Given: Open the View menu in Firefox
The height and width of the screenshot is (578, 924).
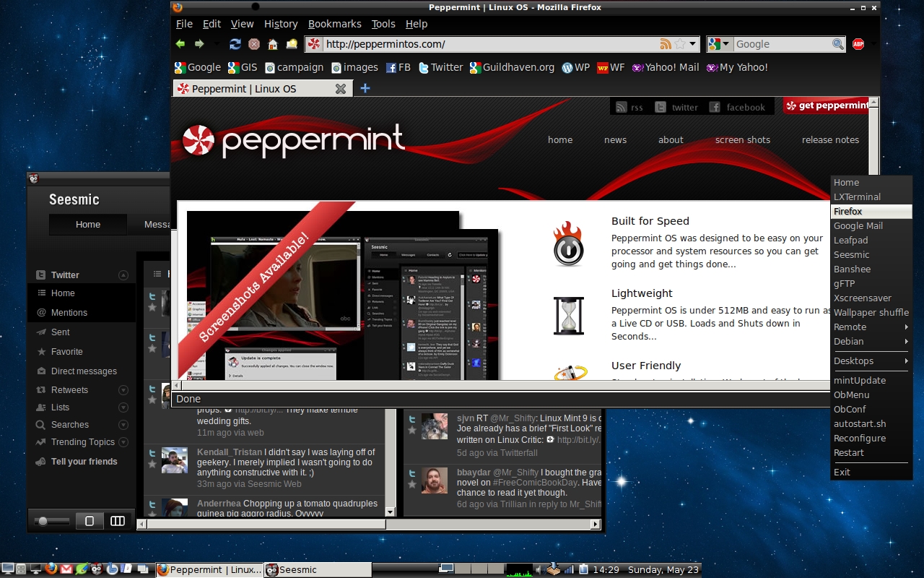Looking at the screenshot, I should tap(242, 24).
